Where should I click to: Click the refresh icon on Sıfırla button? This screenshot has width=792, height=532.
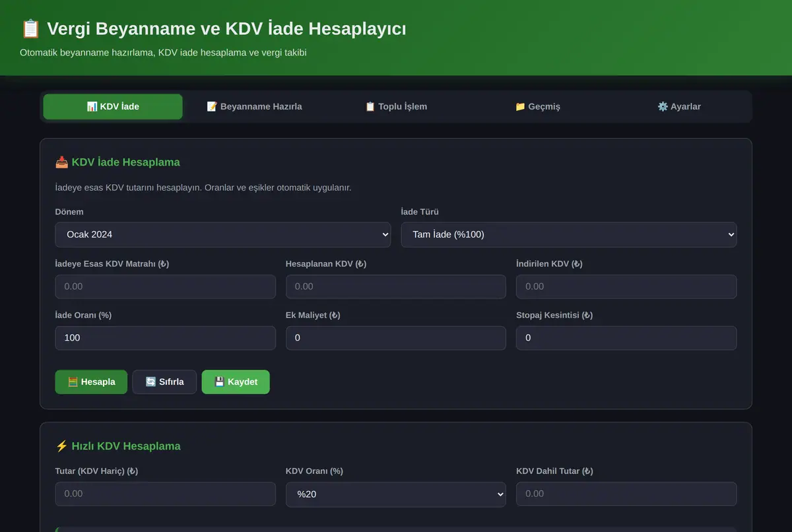(x=150, y=382)
